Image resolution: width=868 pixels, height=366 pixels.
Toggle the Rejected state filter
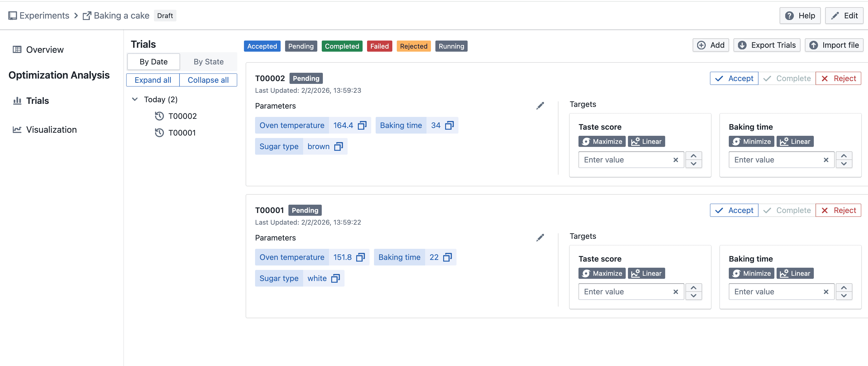(413, 46)
